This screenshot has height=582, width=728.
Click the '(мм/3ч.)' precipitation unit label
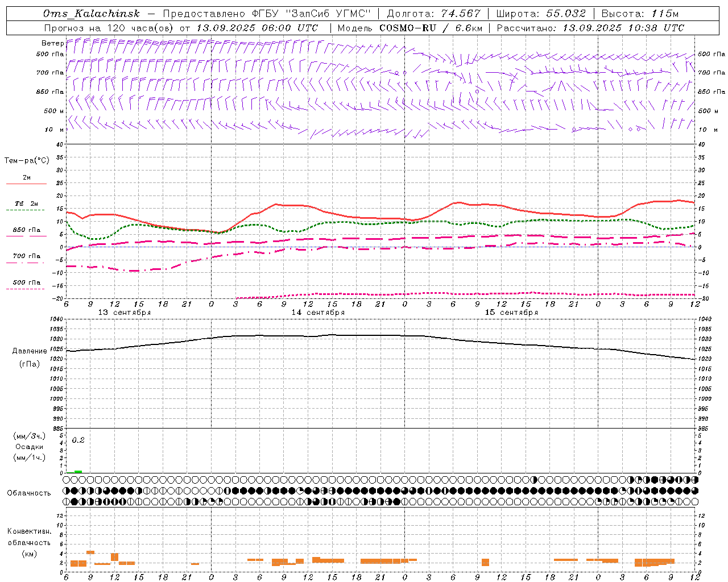(x=30, y=436)
